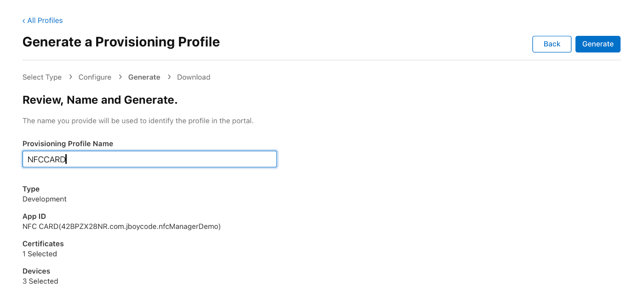
Task: Select the bold Generate breadcrumb step
Action: (144, 77)
